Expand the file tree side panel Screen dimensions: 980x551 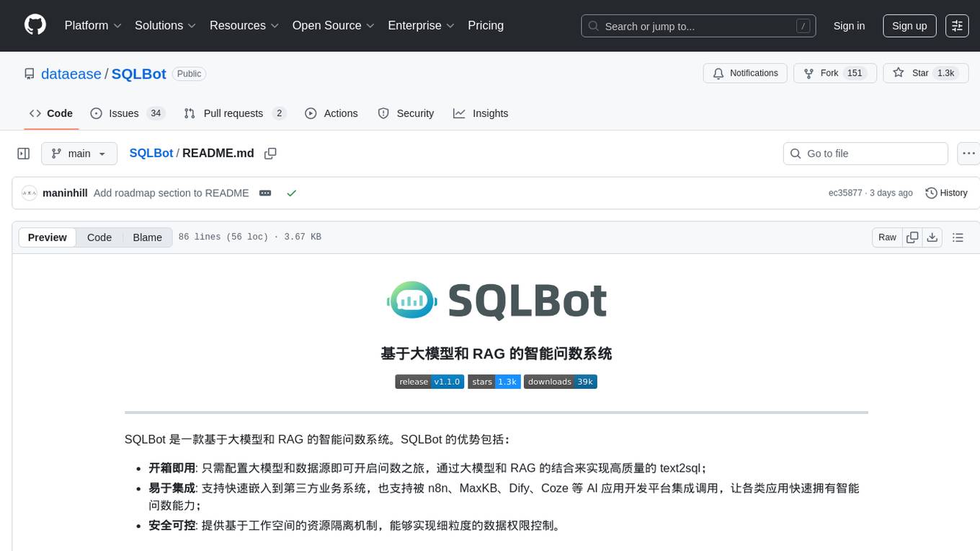[x=24, y=154]
